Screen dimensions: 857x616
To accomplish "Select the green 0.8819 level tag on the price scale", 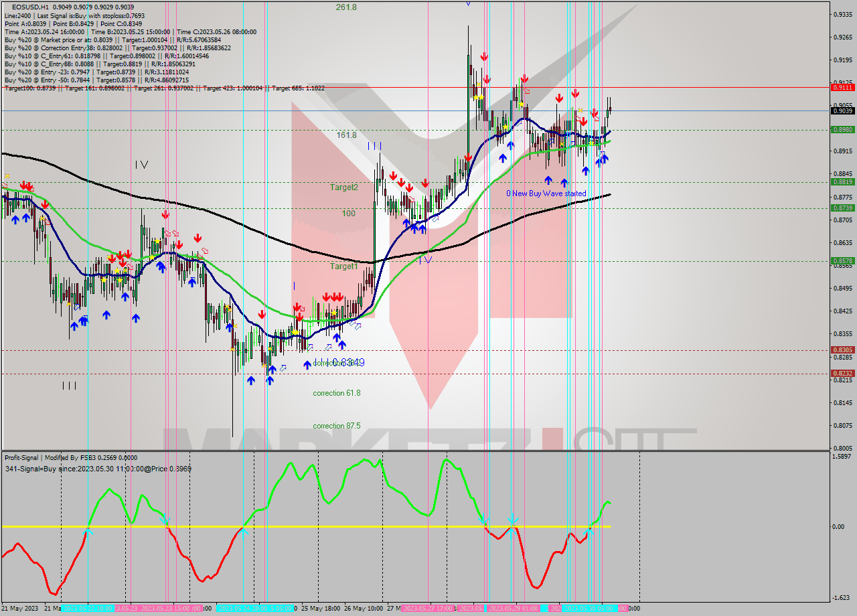I will [x=842, y=181].
